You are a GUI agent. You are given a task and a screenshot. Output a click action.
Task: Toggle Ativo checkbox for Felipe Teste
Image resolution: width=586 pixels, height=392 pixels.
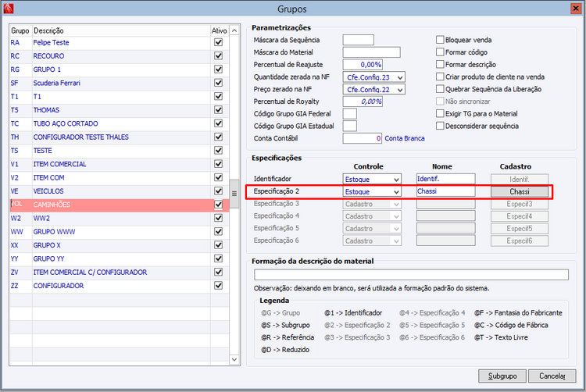click(x=218, y=42)
